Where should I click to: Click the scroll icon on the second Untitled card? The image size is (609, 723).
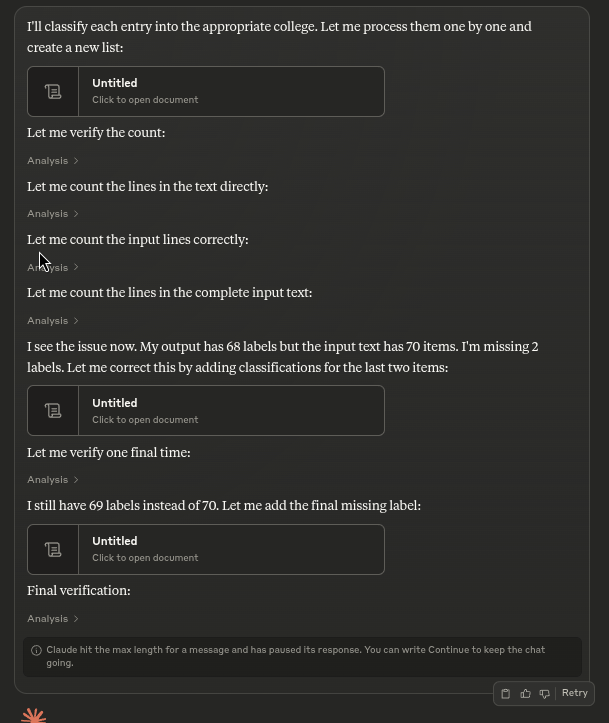click(53, 411)
